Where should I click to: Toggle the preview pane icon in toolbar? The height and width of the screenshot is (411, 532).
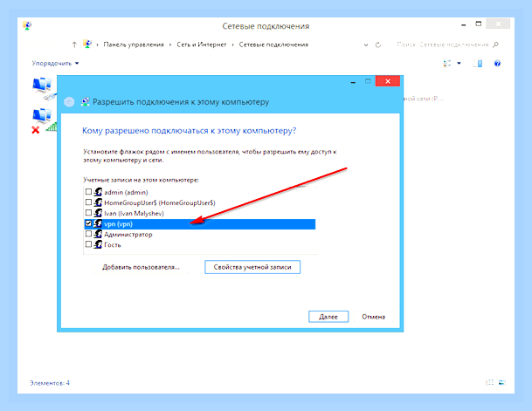click(x=478, y=64)
